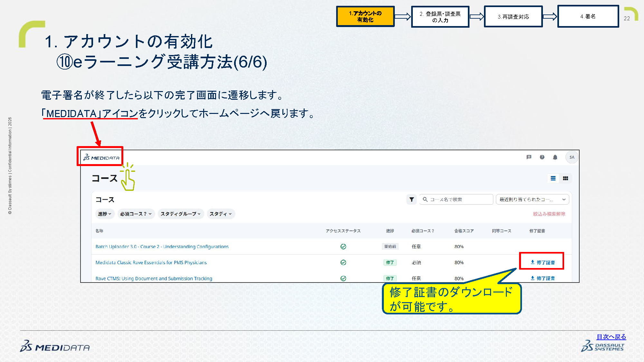Click the 必須 value in the Classic Rave row
Screen dimensions: 644x362
[416, 263]
